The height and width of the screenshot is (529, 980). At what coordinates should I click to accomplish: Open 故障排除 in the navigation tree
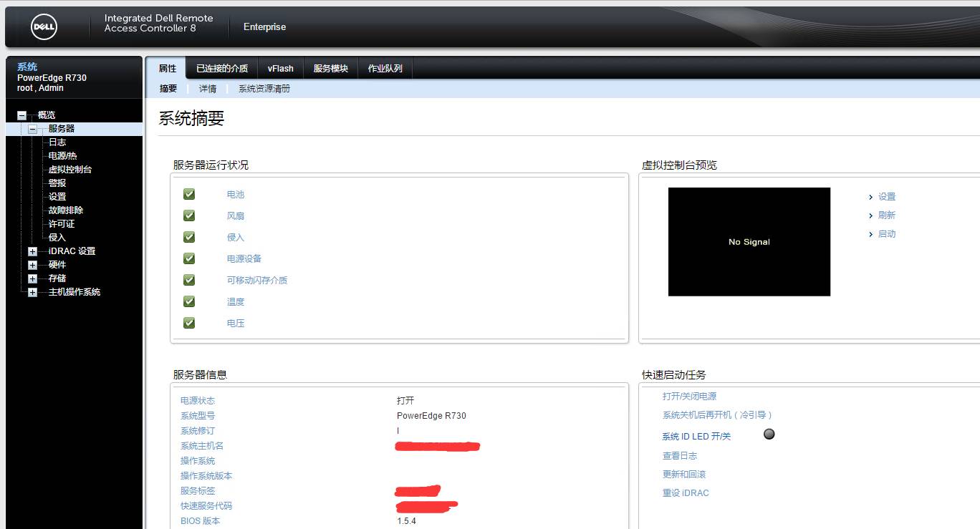[66, 210]
